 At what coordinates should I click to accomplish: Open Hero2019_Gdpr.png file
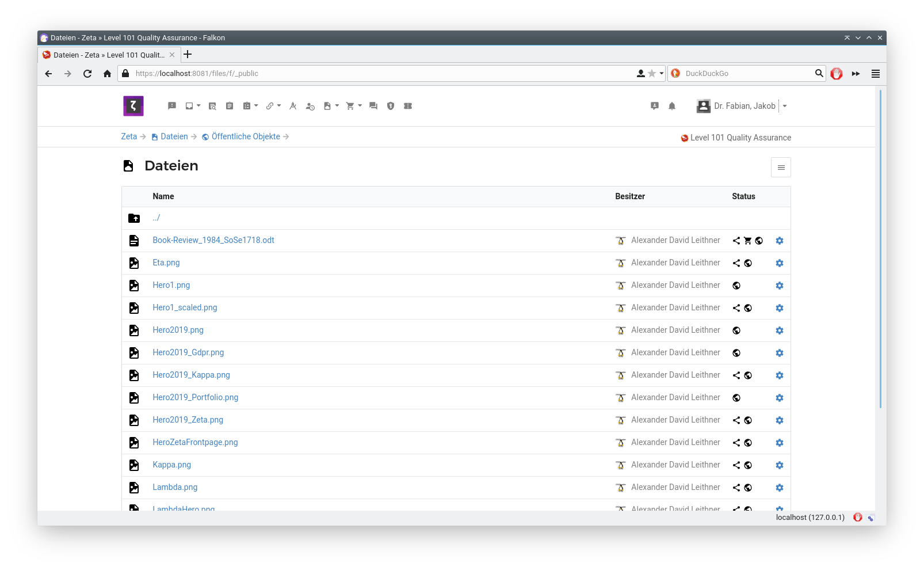click(189, 352)
